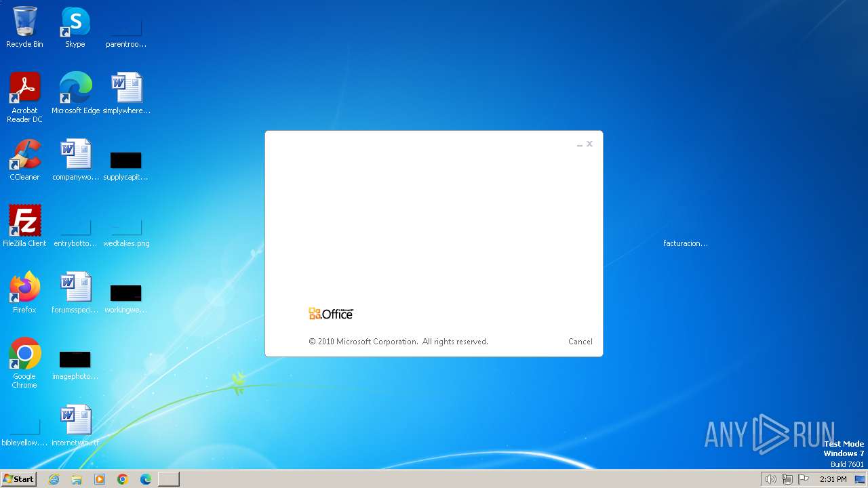The height and width of the screenshot is (488, 868).
Task: Select the companywo... Word document
Action: [75, 161]
